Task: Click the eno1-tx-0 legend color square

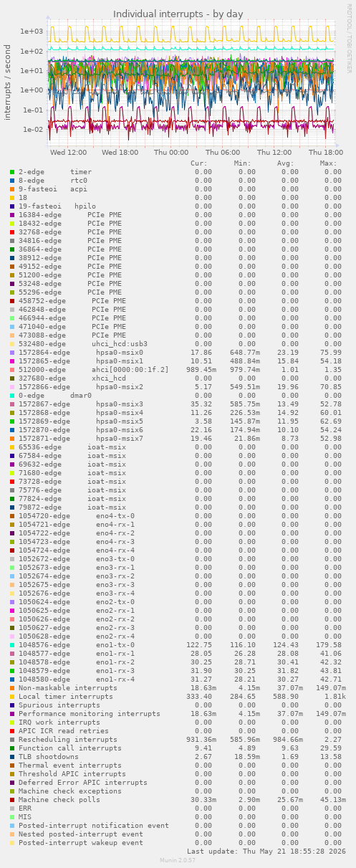Action: [x=12, y=645]
